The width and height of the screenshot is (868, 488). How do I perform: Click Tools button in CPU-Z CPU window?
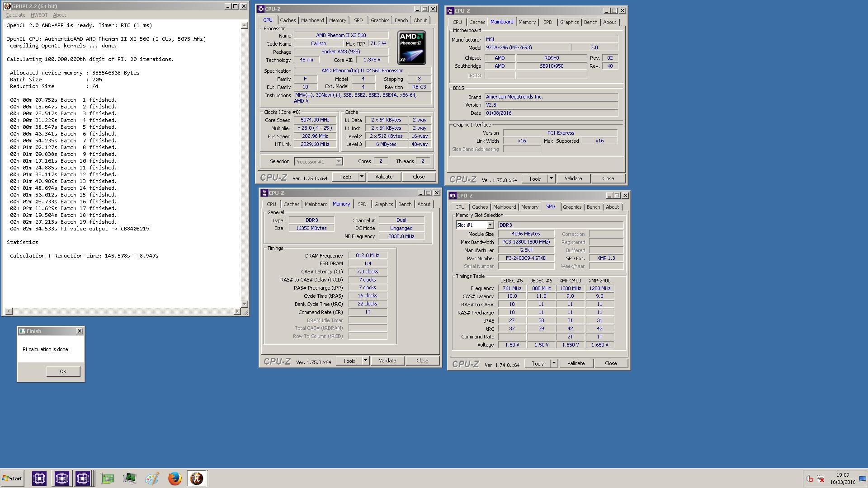345,177
